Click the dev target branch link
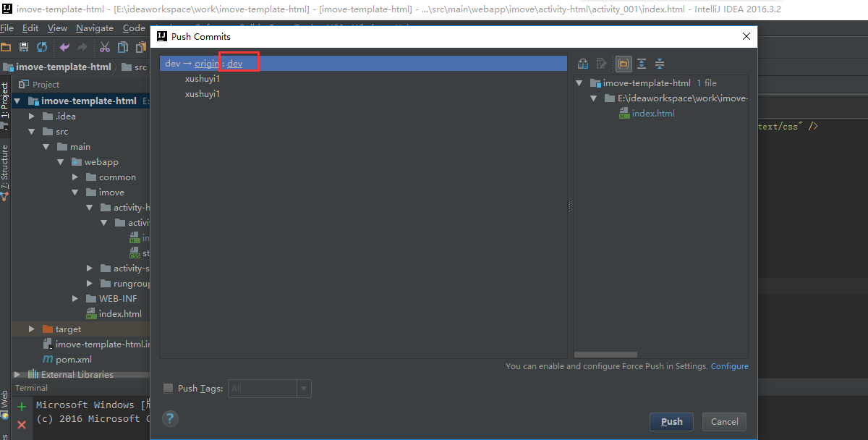 click(x=235, y=64)
